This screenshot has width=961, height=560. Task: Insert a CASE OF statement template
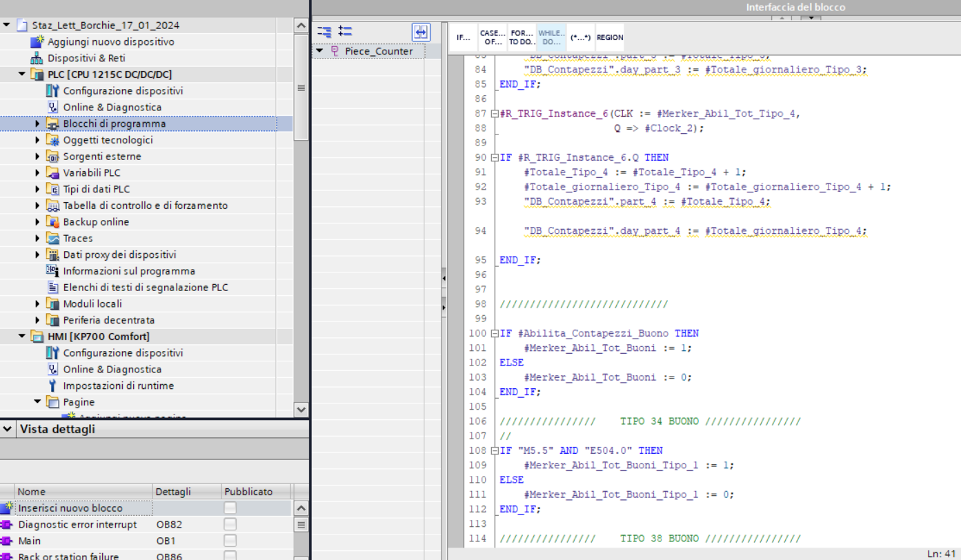pos(493,37)
